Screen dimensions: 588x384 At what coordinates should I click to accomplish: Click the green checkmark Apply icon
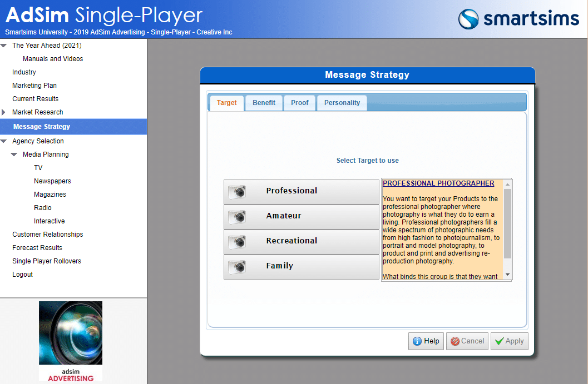[x=500, y=341]
